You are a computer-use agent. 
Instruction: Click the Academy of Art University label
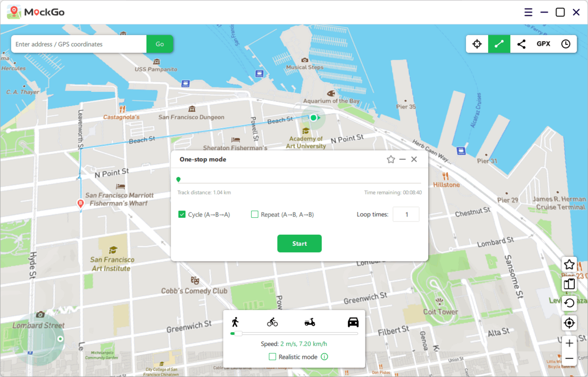tap(306, 142)
